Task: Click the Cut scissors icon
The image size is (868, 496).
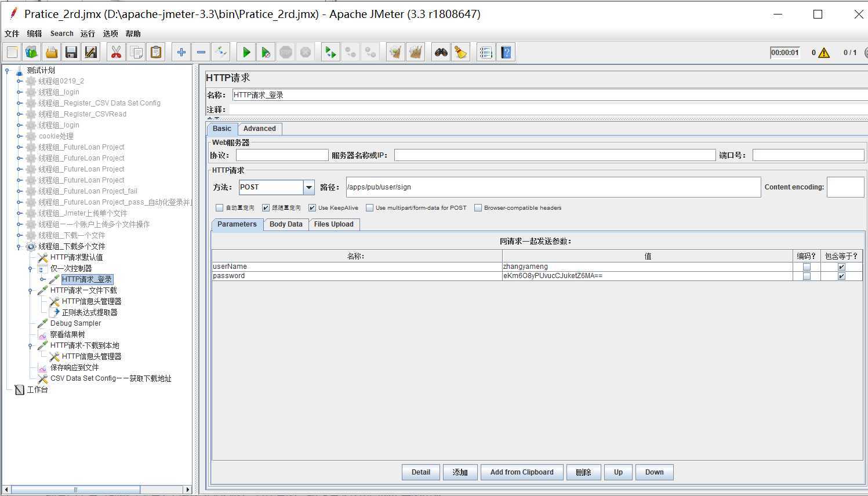Action: [x=117, y=52]
